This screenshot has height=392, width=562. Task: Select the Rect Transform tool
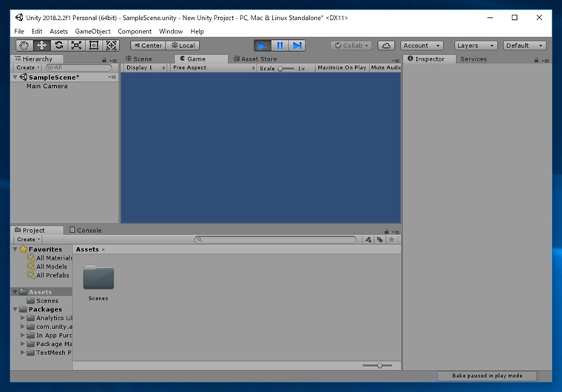[x=94, y=46]
